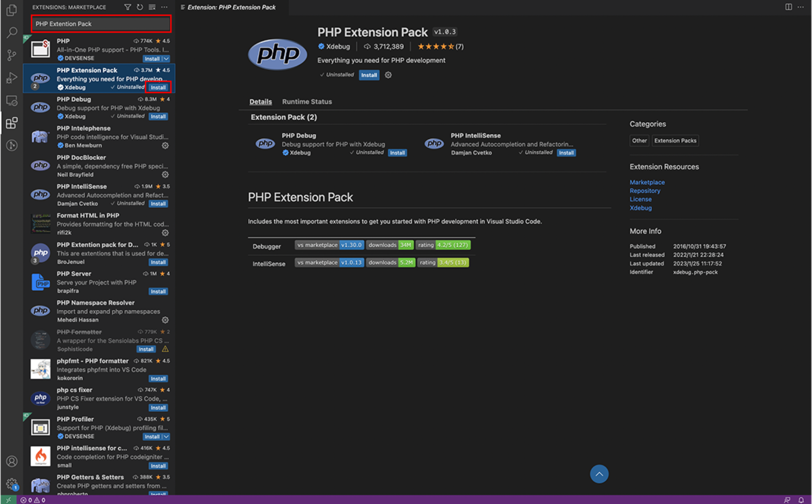The width and height of the screenshot is (812, 504).
Task: Click the star rating in detail header
Action: [440, 46]
